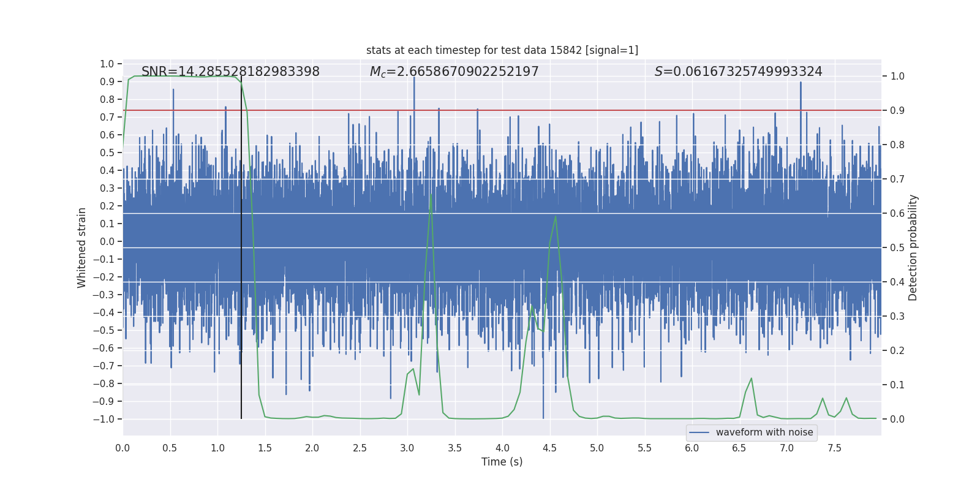This screenshot has width=980, height=490.
Task: Click the Mc=2.6658 chirp mass annotation
Action: point(454,72)
